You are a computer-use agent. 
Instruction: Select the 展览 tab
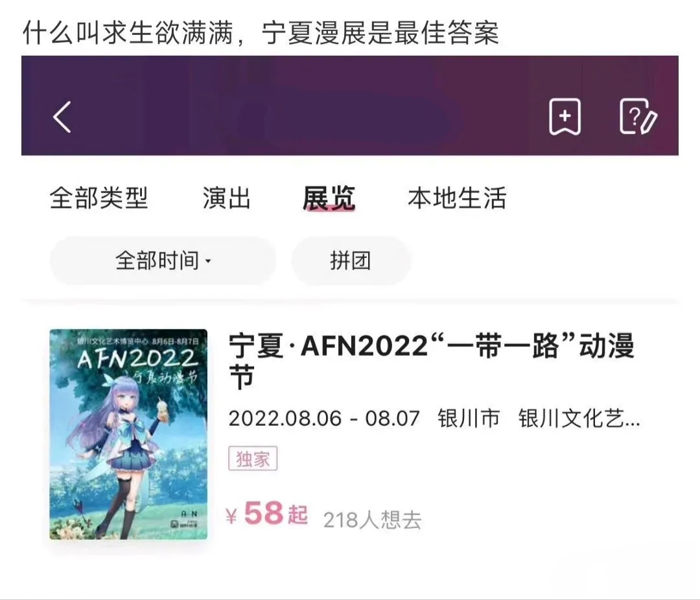click(329, 198)
